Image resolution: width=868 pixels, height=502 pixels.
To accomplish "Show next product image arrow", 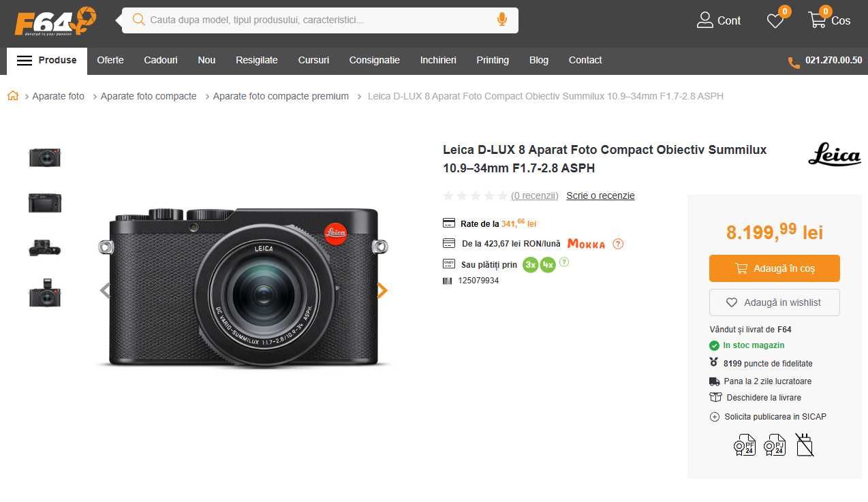I will [382, 291].
